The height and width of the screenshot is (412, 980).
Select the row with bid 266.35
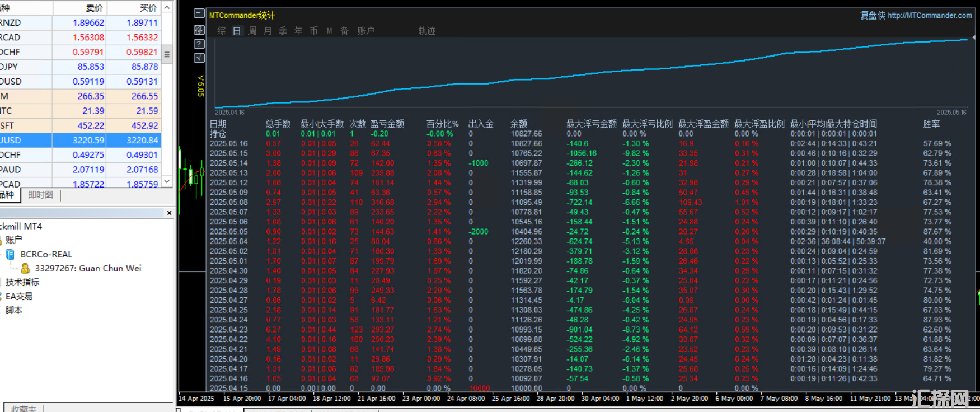tap(81, 96)
